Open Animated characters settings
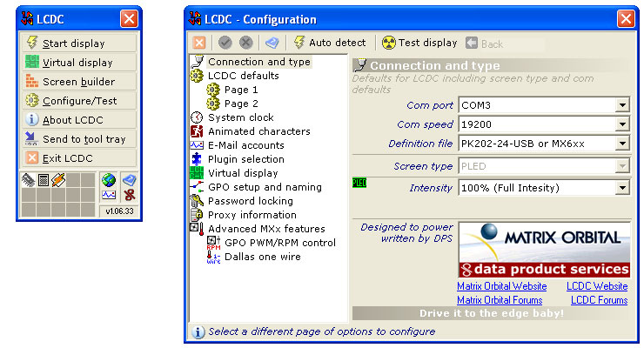The image size is (644, 348). 259,131
